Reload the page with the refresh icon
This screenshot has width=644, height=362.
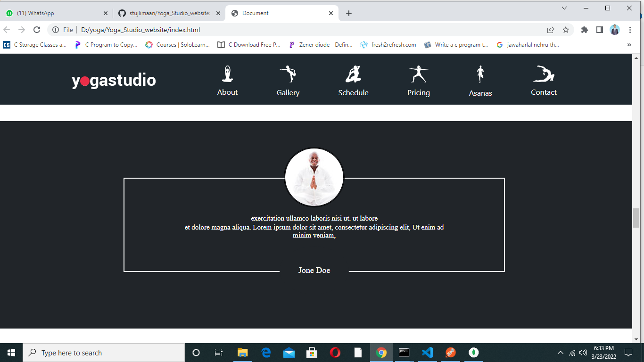pos(37,30)
